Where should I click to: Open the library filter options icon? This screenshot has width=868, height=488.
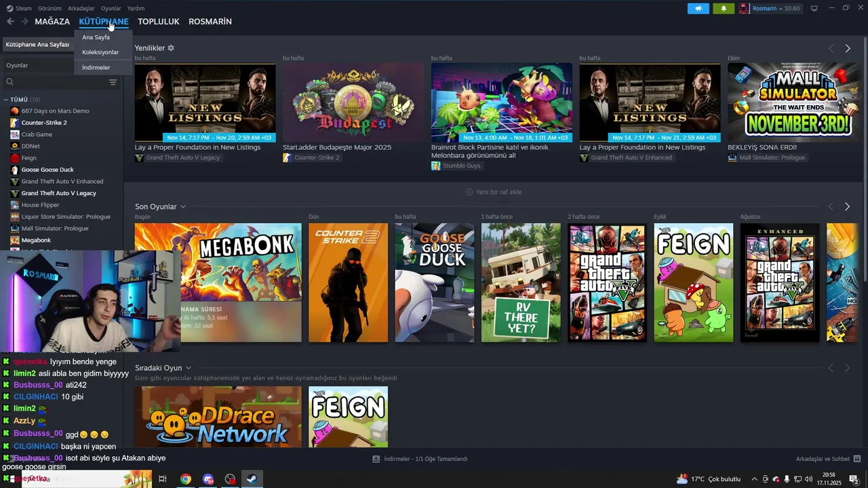coord(113,82)
